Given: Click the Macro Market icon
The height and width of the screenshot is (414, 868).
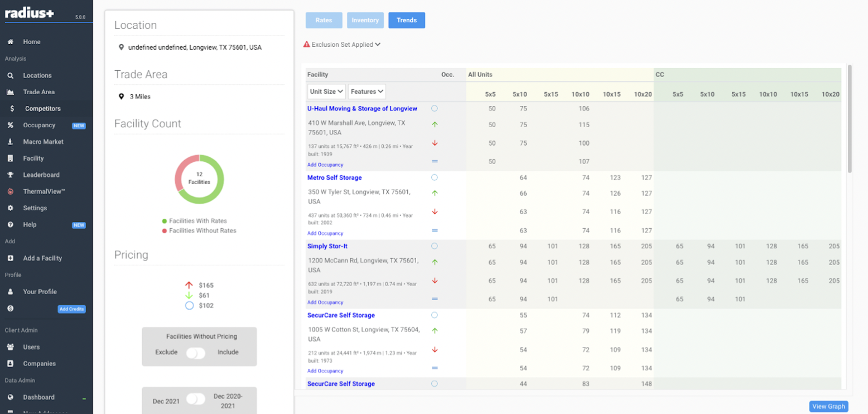Looking at the screenshot, I should [x=10, y=142].
